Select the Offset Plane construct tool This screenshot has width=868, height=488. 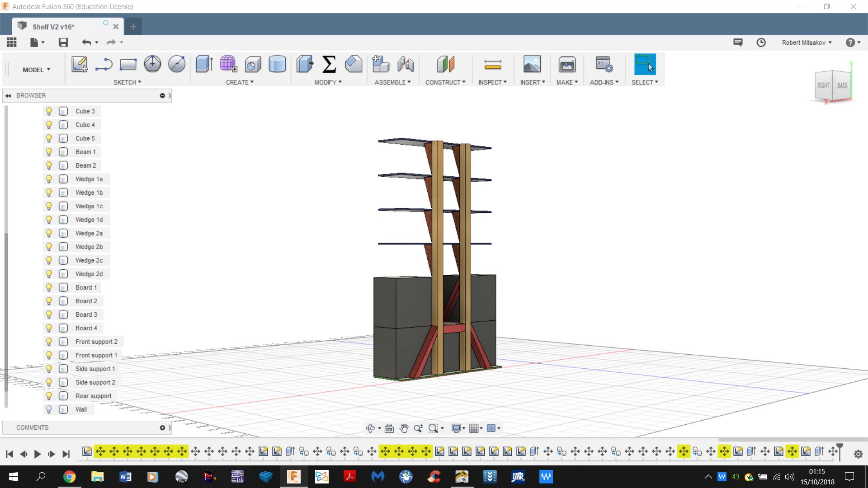[x=445, y=64]
